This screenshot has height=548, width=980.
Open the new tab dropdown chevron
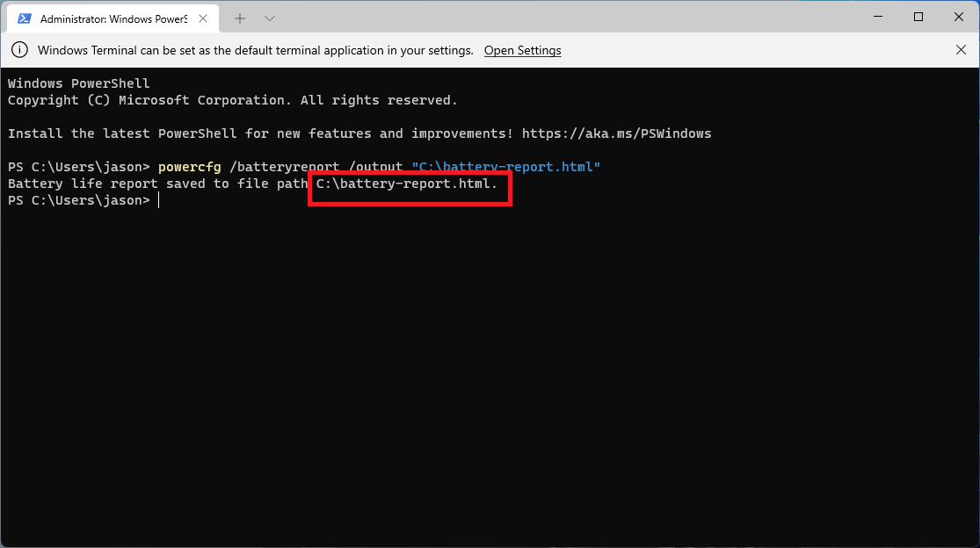(x=269, y=17)
